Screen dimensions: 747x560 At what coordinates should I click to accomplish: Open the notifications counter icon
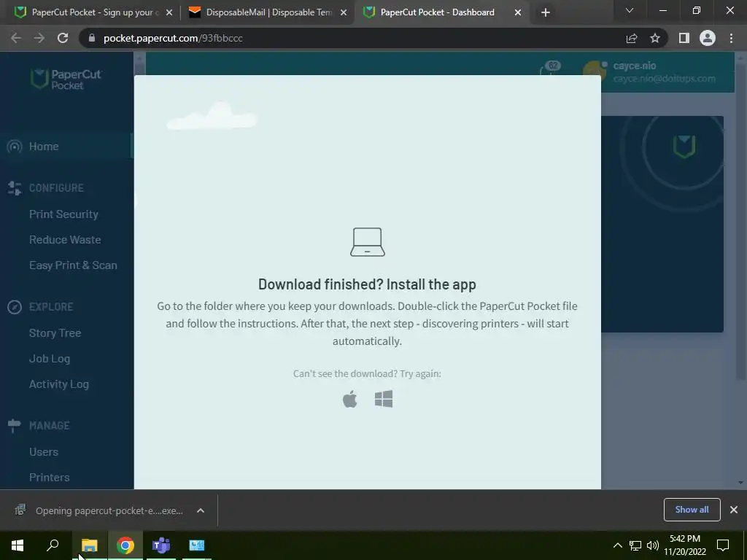(551, 68)
